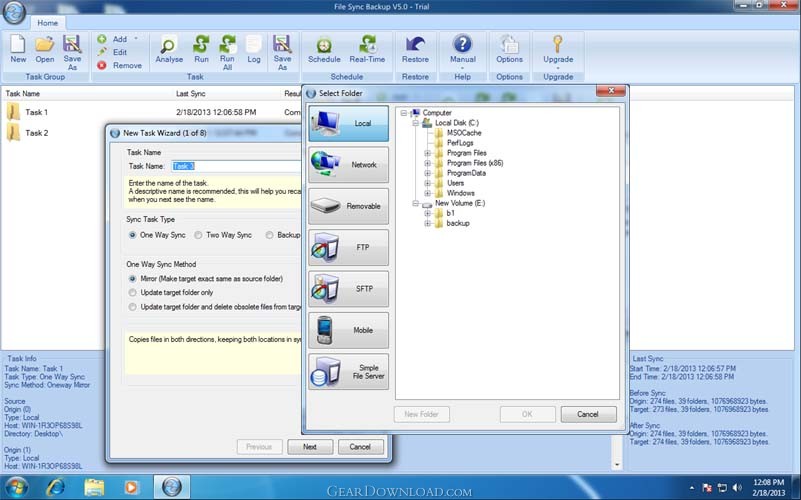Click Save As in Task section
Image resolution: width=801 pixels, height=500 pixels.
click(282, 52)
